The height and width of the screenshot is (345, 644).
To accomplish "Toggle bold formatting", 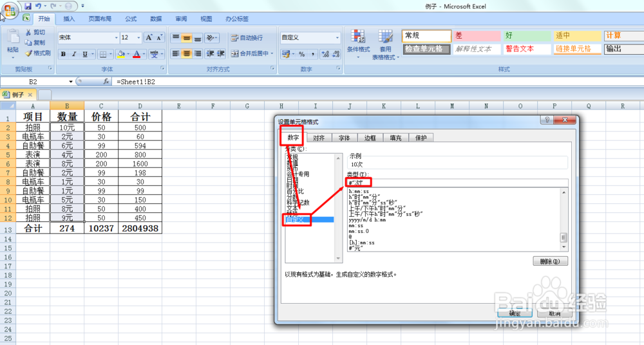I will (63, 54).
